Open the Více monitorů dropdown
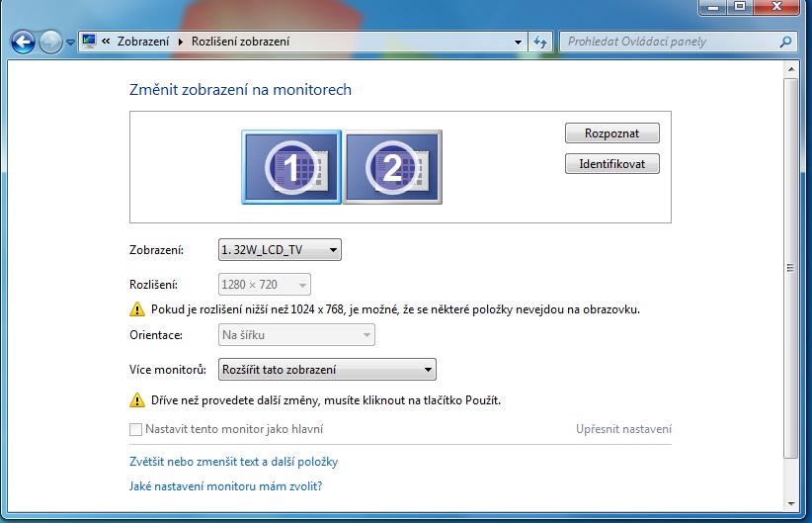 327,370
